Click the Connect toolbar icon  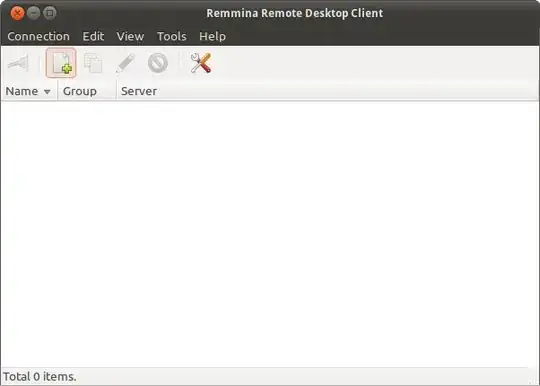click(x=18, y=63)
